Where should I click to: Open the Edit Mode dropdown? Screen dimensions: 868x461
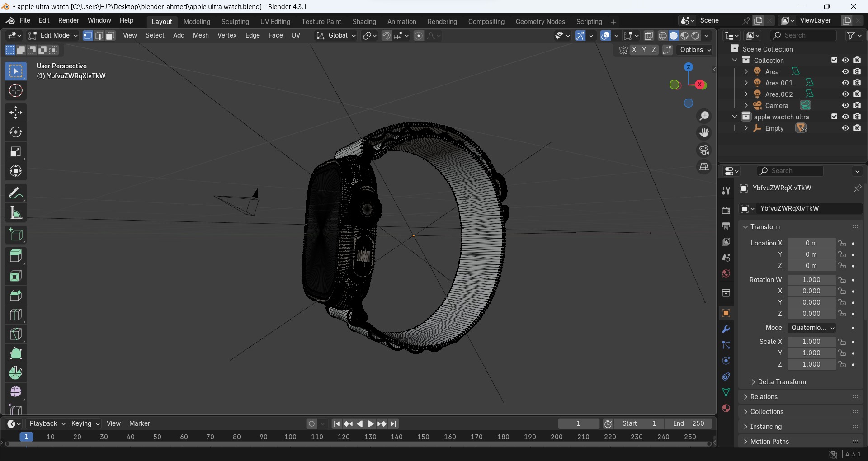53,36
